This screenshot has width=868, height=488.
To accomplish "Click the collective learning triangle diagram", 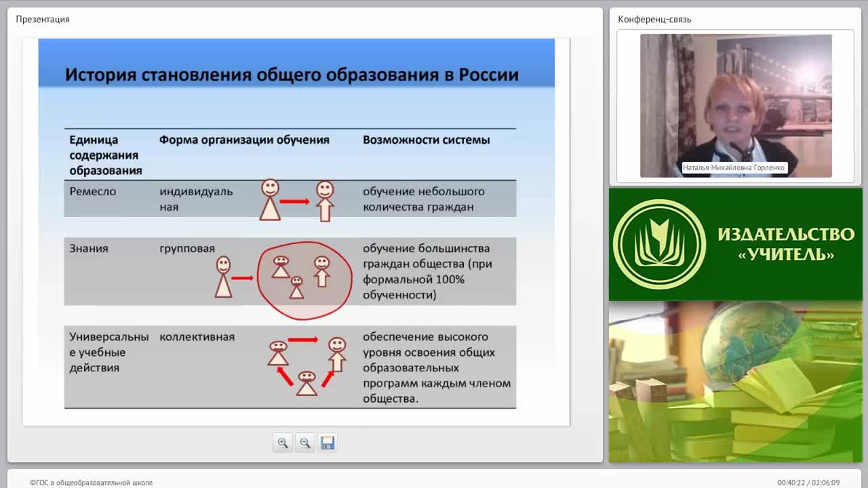I will coord(307,366).
